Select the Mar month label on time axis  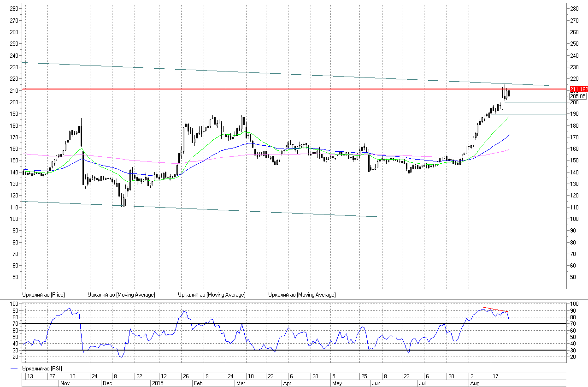(241, 383)
